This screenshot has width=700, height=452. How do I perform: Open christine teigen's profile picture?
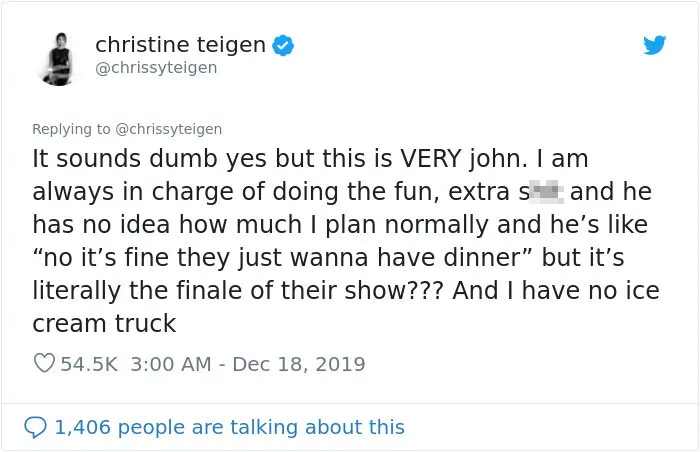pyautogui.click(x=58, y=59)
